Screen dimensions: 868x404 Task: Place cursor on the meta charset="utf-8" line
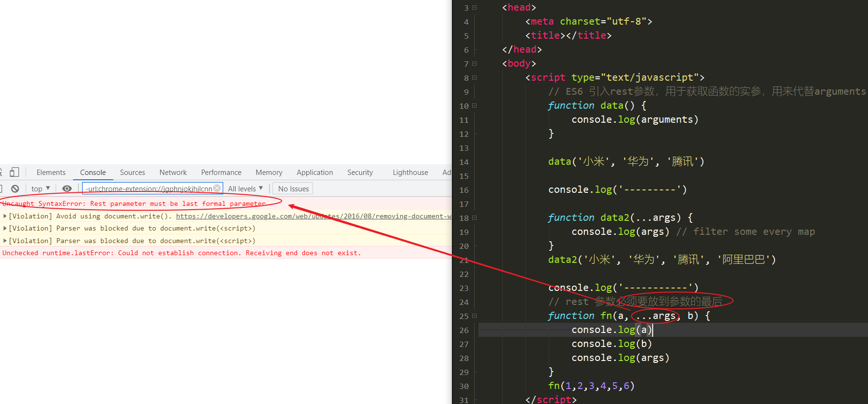(x=589, y=21)
